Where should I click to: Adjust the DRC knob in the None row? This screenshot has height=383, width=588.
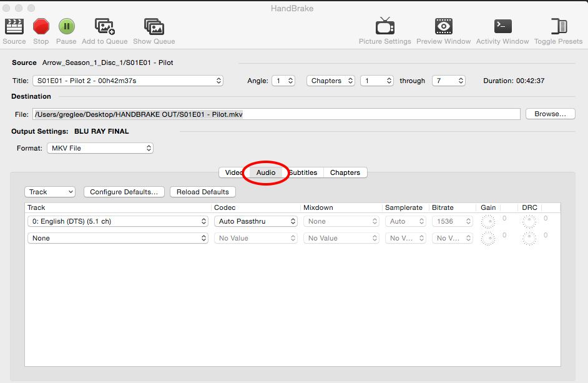pos(529,239)
